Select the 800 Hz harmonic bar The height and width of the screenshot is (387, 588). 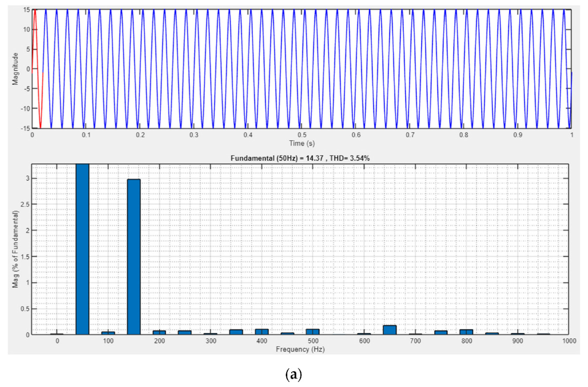(466, 332)
